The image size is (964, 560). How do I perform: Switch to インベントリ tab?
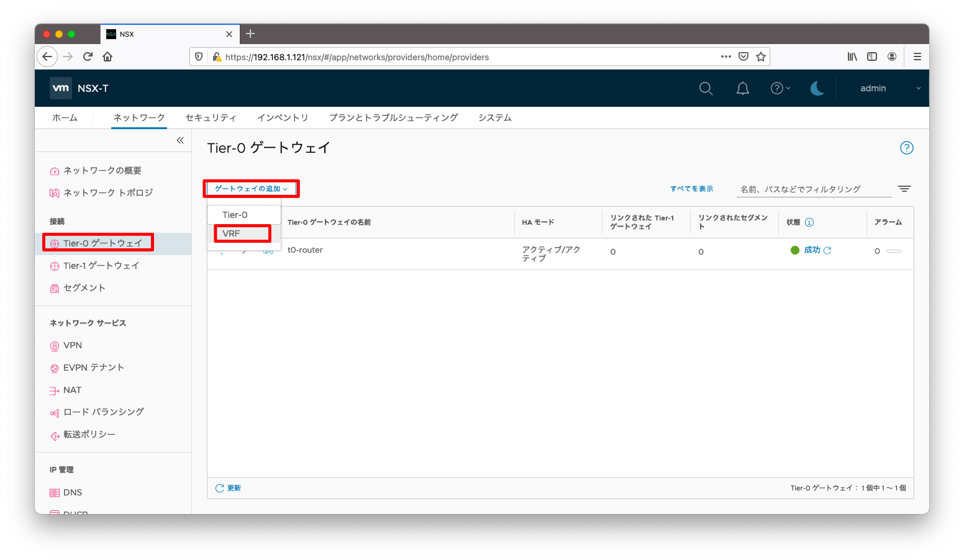(283, 118)
